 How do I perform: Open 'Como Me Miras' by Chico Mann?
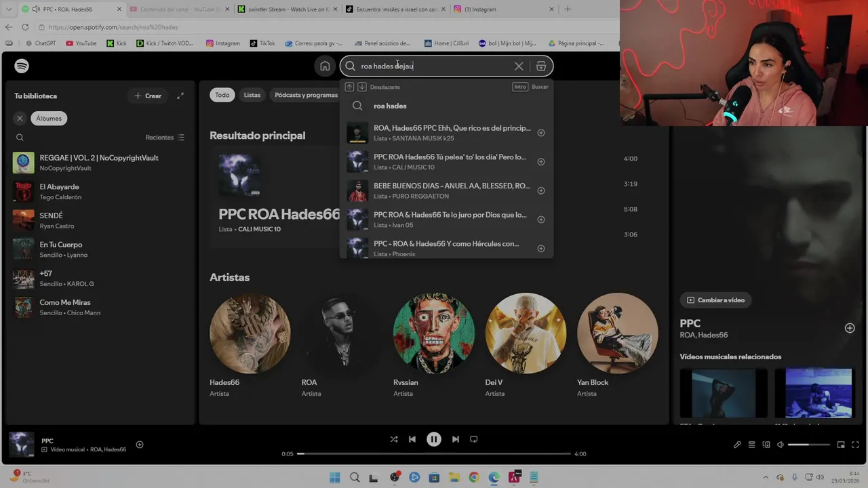tap(98, 307)
